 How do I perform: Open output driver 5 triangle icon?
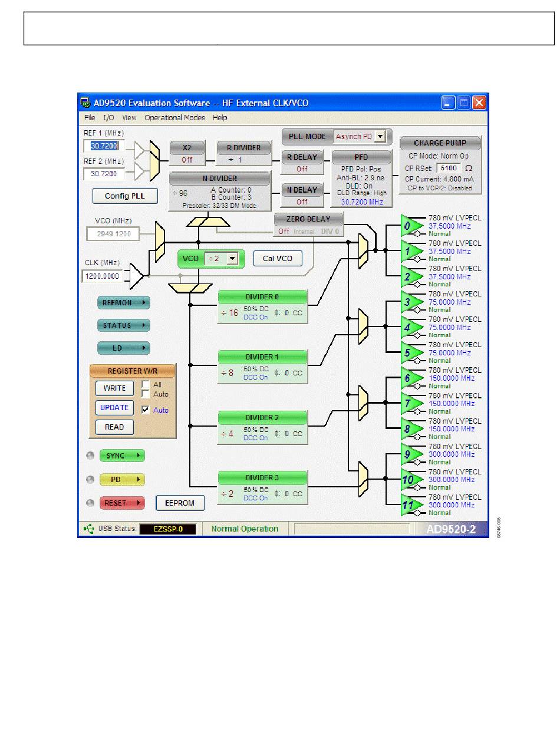coord(411,352)
